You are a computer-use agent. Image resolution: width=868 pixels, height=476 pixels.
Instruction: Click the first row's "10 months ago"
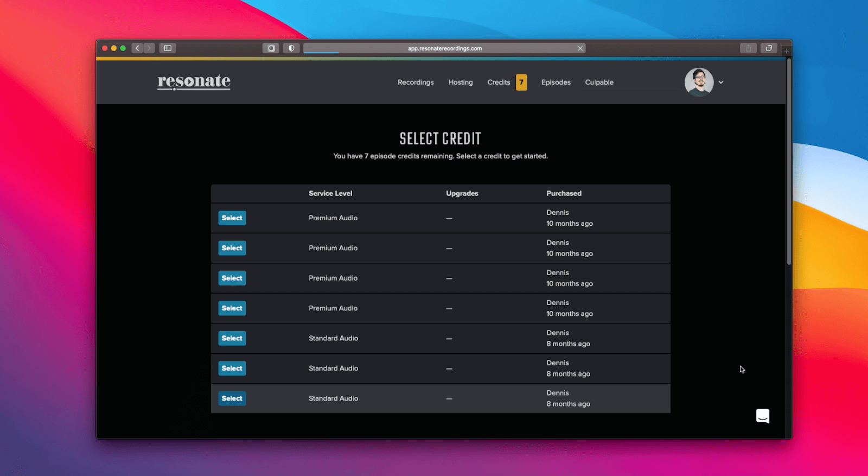570,224
